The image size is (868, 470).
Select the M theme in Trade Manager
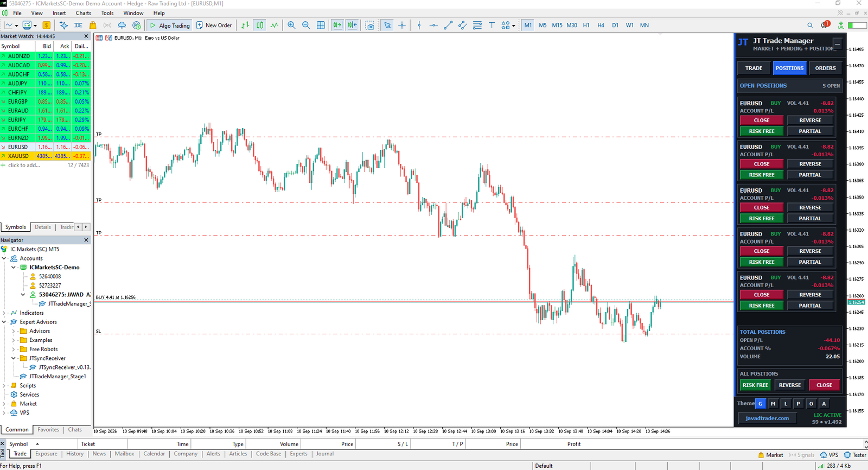(x=773, y=403)
